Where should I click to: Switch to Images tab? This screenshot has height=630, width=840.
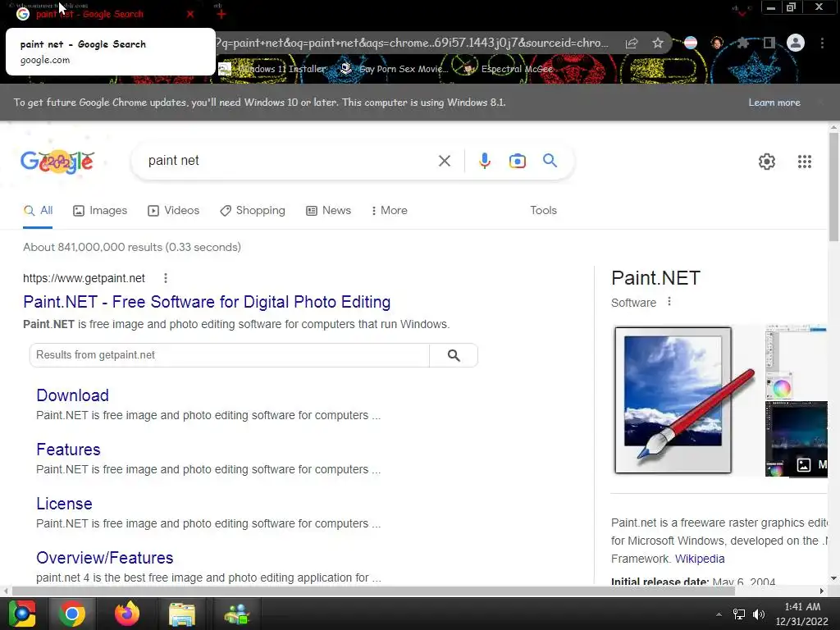coord(100,211)
